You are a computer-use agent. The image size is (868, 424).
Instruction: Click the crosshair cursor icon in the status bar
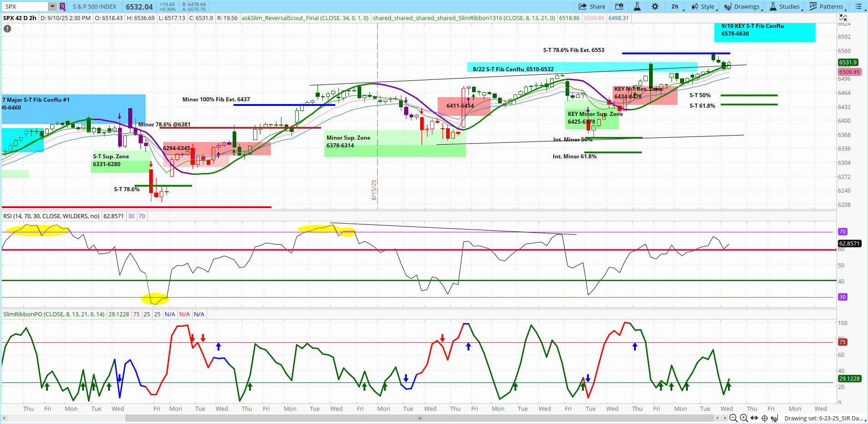[764, 418]
